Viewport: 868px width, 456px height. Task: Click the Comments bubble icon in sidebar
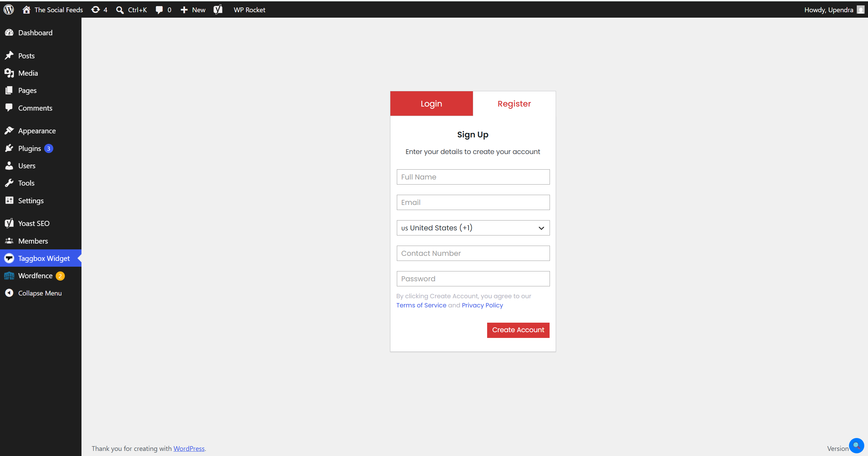pyautogui.click(x=9, y=108)
